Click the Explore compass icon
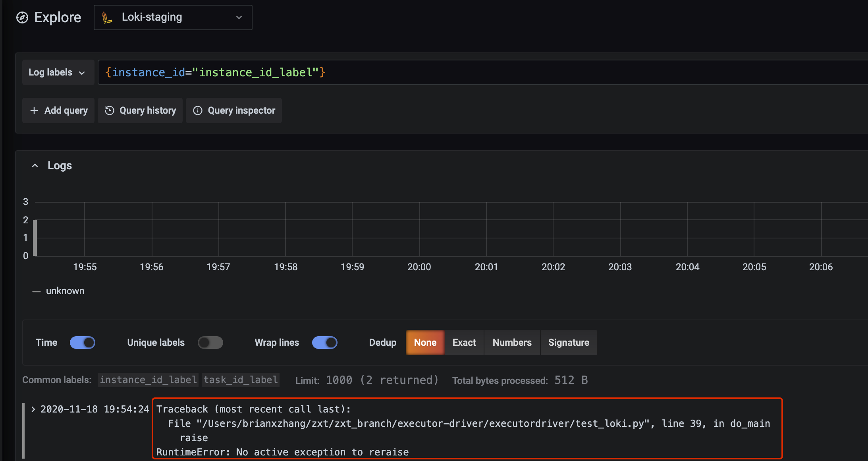Screen dimensions: 868x461 coord(23,17)
